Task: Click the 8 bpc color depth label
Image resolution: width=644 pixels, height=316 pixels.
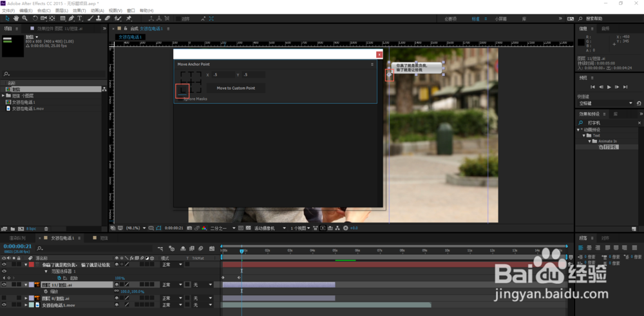Action: pos(31,228)
